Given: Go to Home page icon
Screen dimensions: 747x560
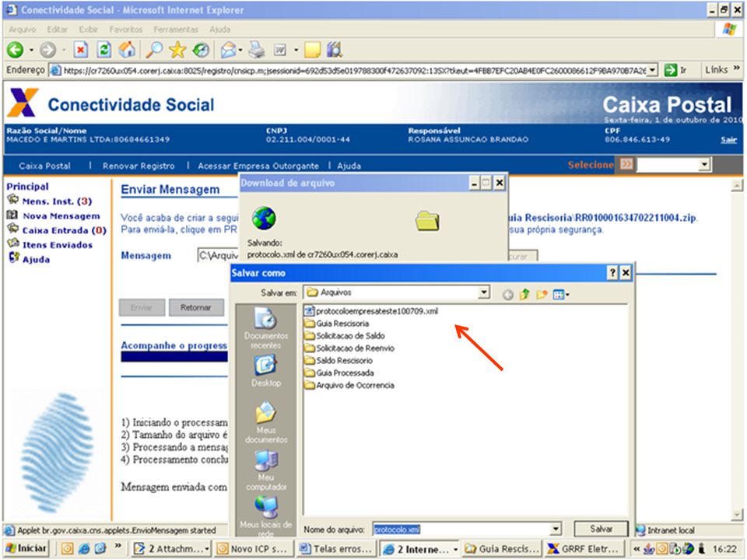Looking at the screenshot, I should pyautogui.click(x=127, y=50).
